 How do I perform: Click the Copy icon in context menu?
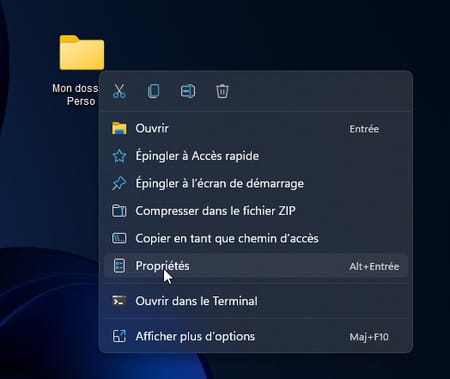click(x=154, y=91)
